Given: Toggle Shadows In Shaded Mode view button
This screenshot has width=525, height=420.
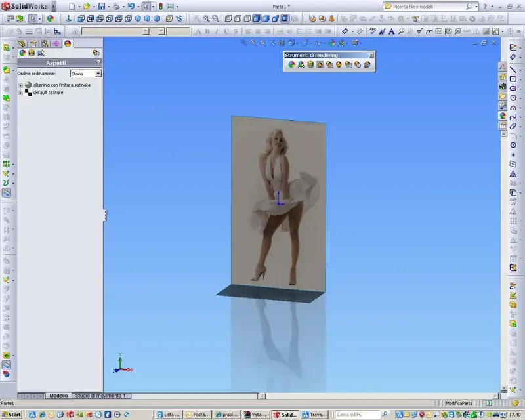Looking at the screenshot, I should pos(285,19).
